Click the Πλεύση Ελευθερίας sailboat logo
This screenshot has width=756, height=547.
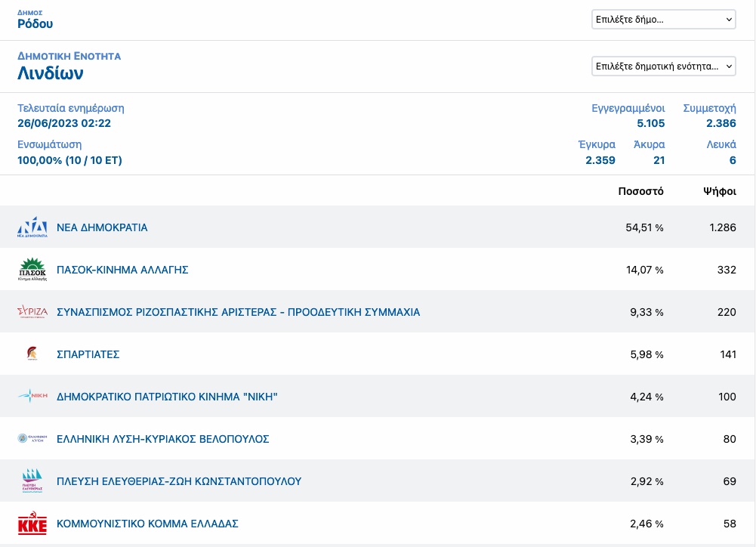click(32, 481)
